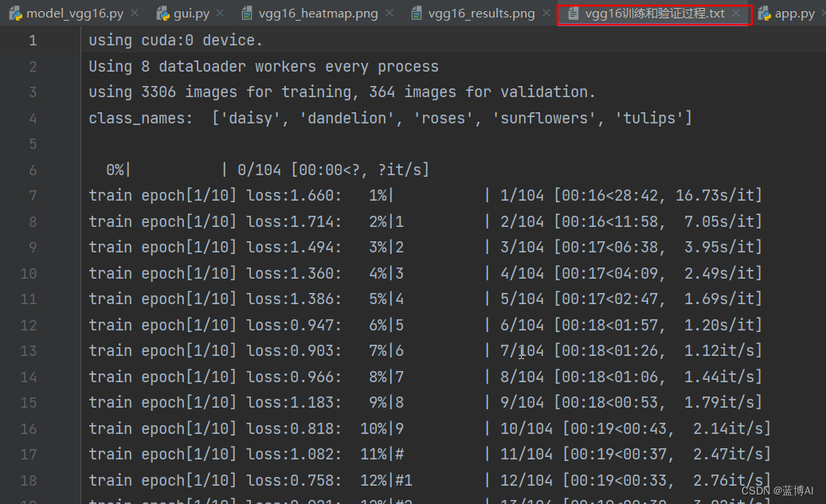This screenshot has height=504, width=826.
Task: Click line number 18 in the gutter
Action: (29, 481)
